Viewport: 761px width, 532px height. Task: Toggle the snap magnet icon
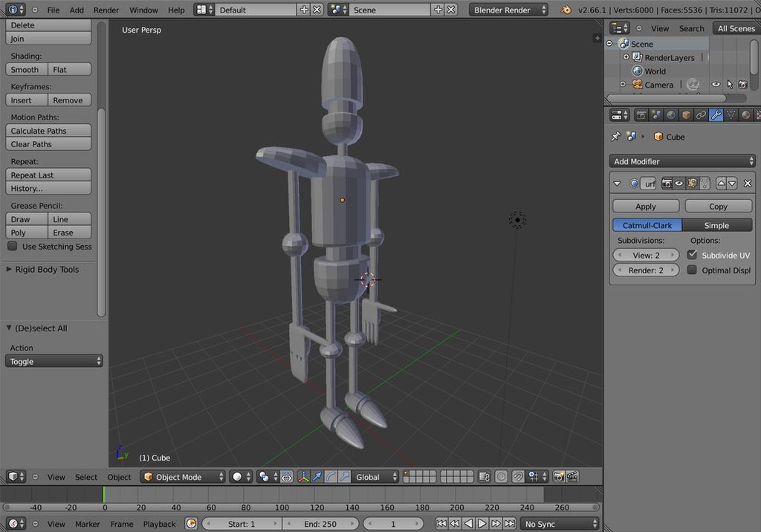(518, 477)
